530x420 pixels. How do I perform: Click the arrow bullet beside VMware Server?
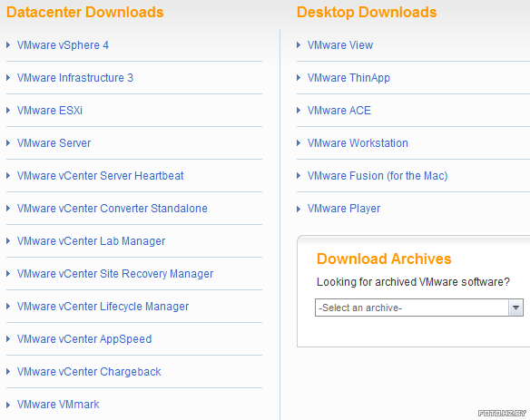[8, 143]
